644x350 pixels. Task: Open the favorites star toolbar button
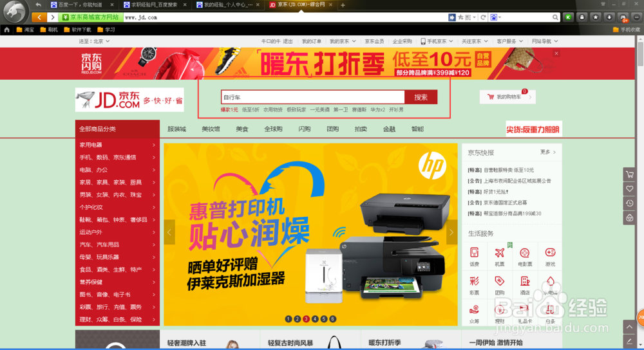pyautogui.click(x=596, y=17)
